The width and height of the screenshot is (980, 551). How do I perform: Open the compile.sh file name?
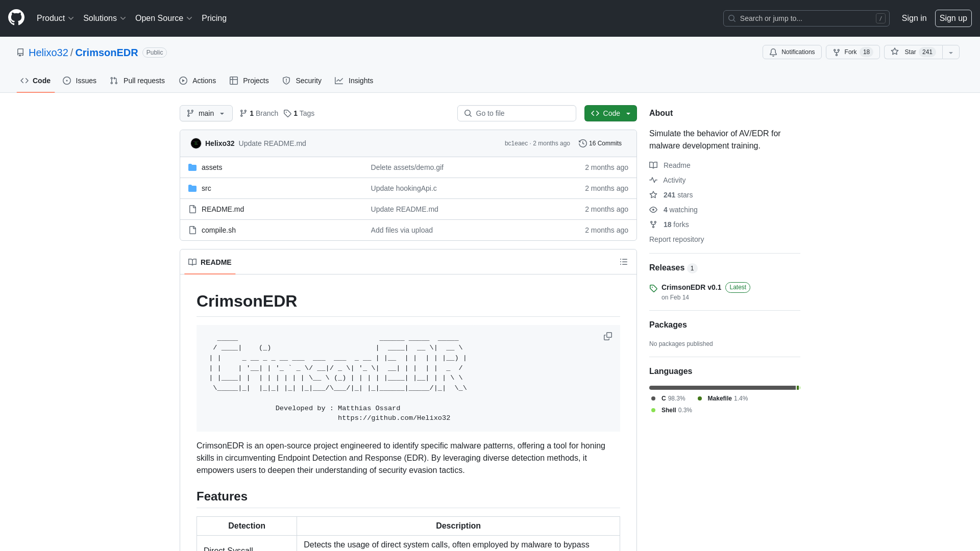218,230
